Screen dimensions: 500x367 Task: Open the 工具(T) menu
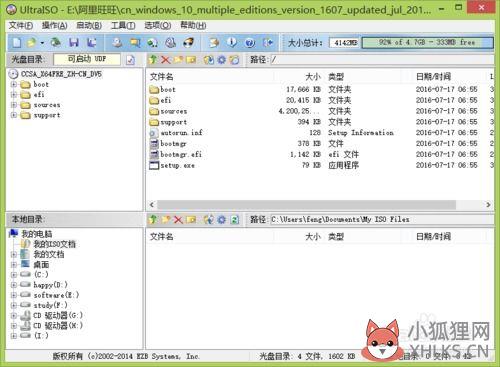tap(123, 25)
